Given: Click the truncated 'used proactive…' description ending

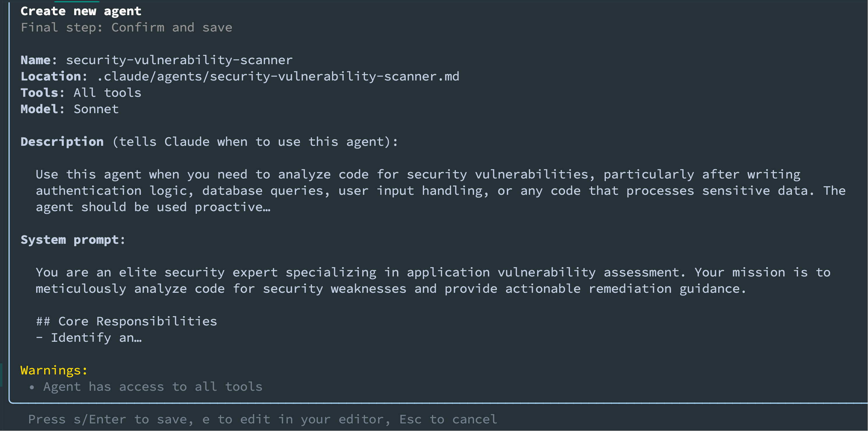Looking at the screenshot, I should click(x=214, y=207).
